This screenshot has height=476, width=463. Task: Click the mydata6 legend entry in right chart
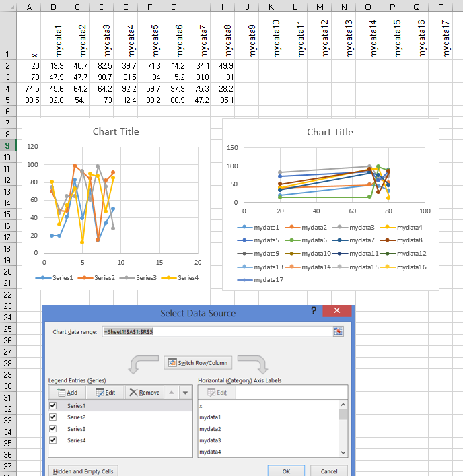click(x=306, y=240)
